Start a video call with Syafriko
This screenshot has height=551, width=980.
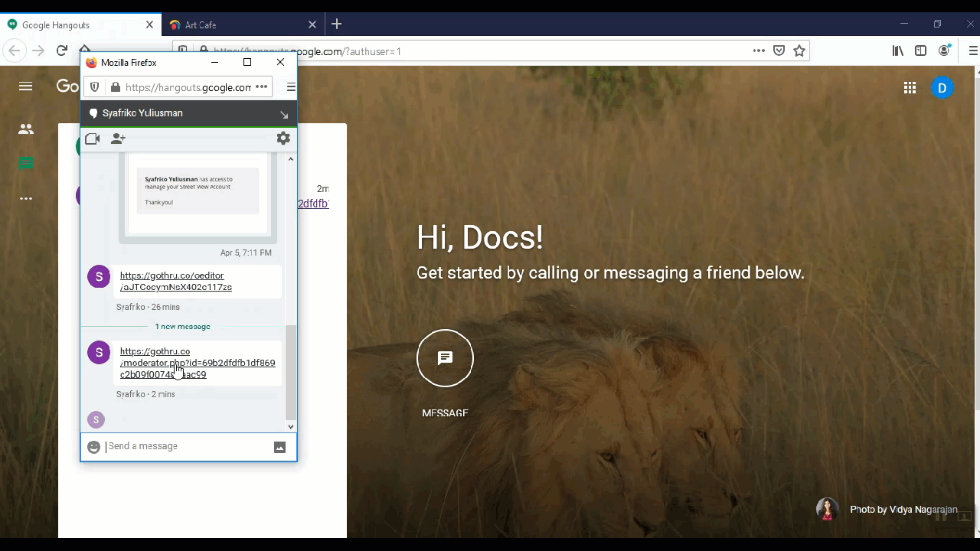[x=93, y=139]
